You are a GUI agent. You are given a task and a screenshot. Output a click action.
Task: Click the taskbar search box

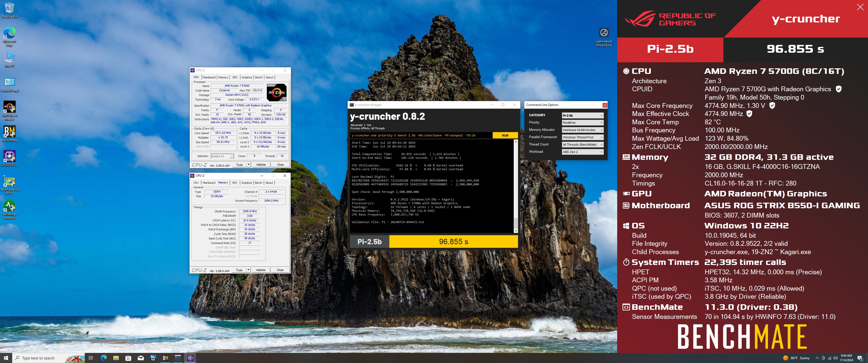48,358
